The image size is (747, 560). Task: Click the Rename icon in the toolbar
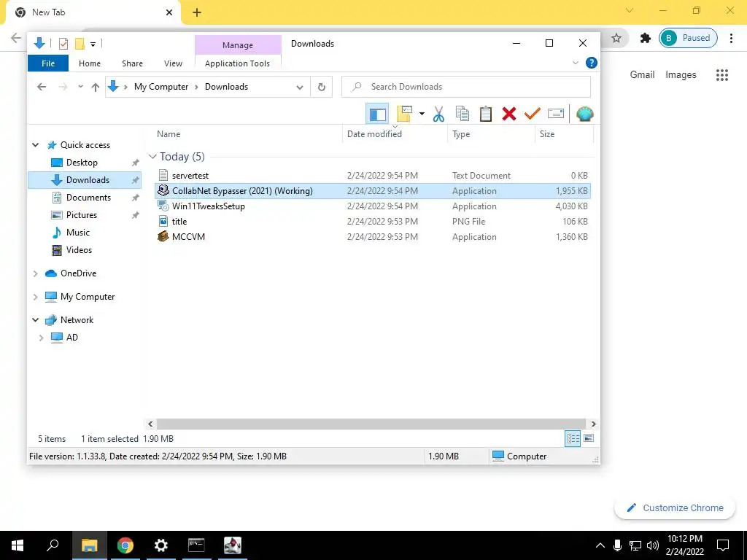556,114
